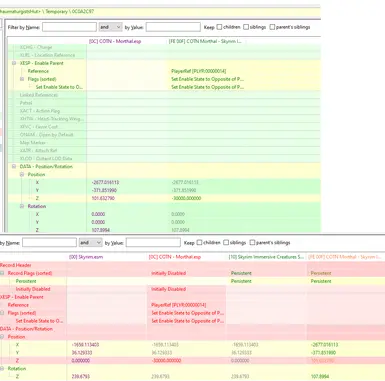This screenshot has width=385, height=381.
Task: Select [0C] COTN - Morthal.esp header, lower panel
Action: (x=175, y=257)
